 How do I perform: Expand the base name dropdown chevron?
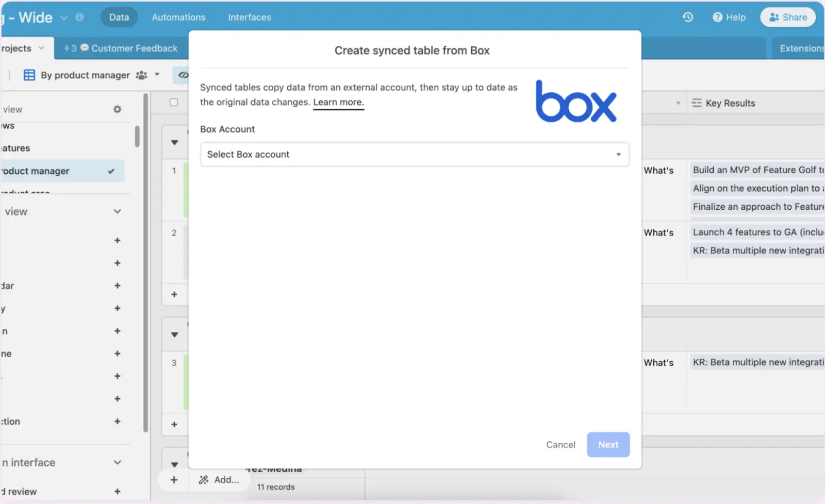64,18
